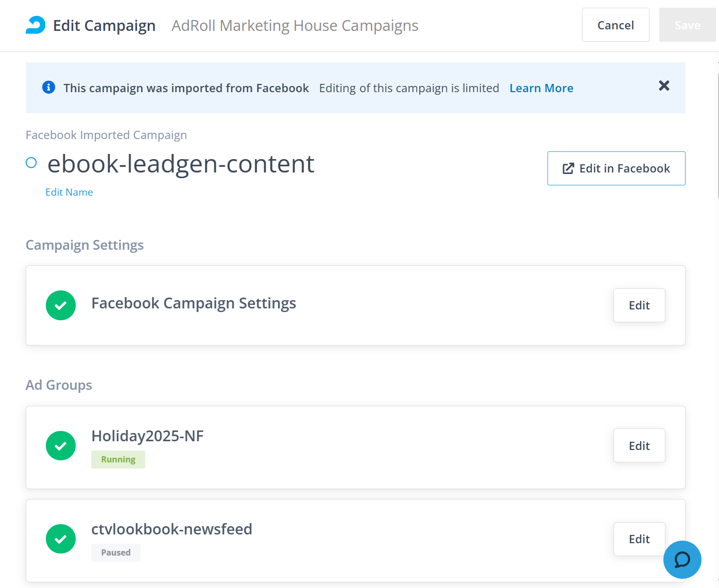This screenshot has width=719, height=588.
Task: Cancel editing the campaign
Action: 615,25
